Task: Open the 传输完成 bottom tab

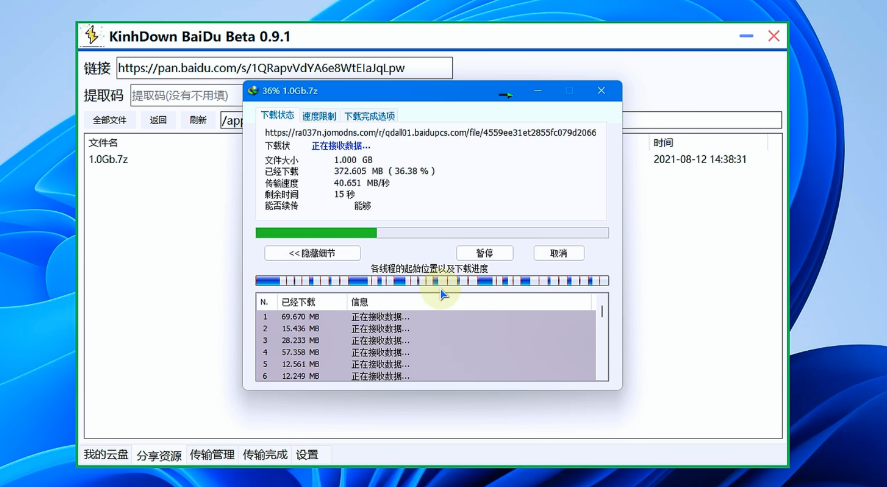Action: pos(265,454)
